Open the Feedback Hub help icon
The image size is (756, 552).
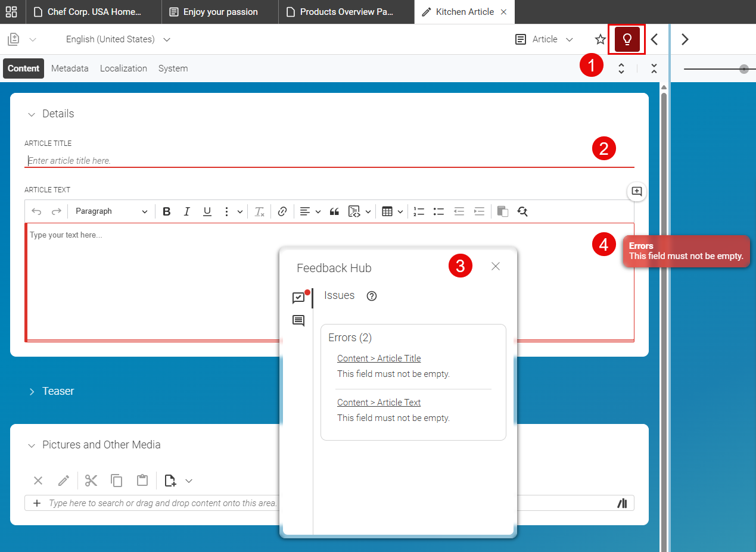pos(371,295)
